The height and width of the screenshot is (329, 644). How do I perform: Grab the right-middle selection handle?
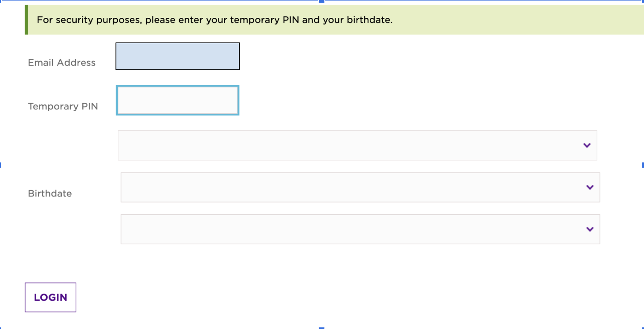point(643,164)
